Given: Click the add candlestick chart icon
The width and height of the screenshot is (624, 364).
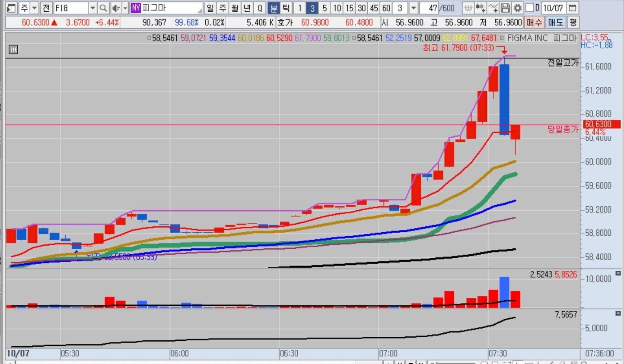Looking at the screenshot, I should click(480, 8).
